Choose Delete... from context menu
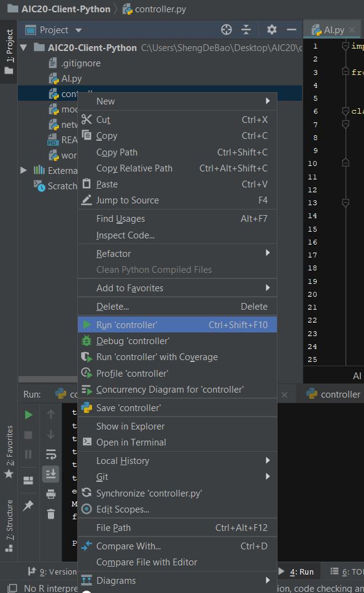364x593 pixels. 177,307
